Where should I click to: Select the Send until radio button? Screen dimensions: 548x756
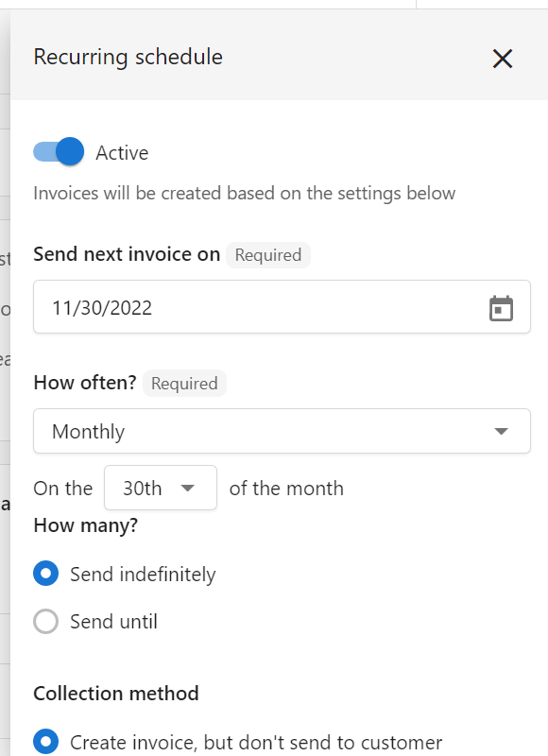pos(45,621)
